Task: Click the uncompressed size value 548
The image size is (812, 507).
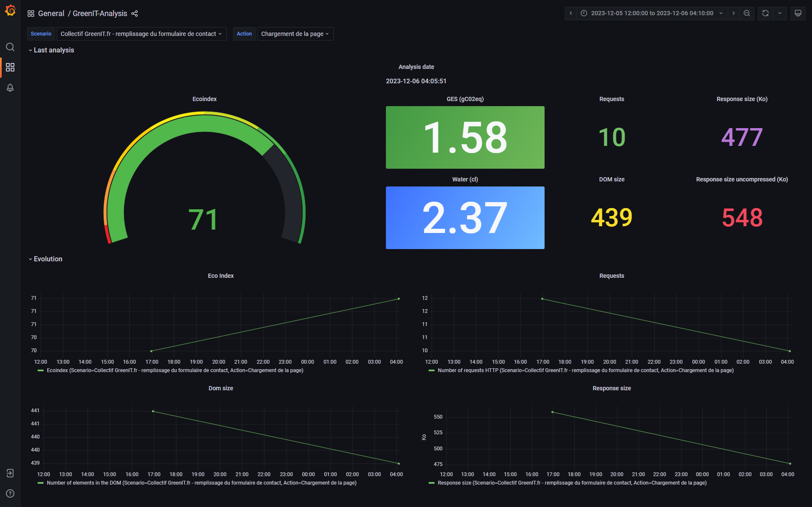Action: tap(742, 218)
